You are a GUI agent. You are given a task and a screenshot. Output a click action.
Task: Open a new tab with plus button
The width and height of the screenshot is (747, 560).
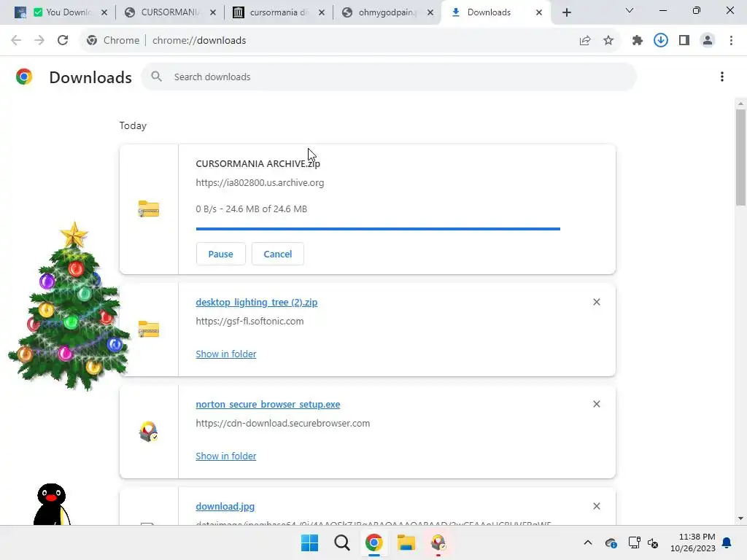click(566, 12)
